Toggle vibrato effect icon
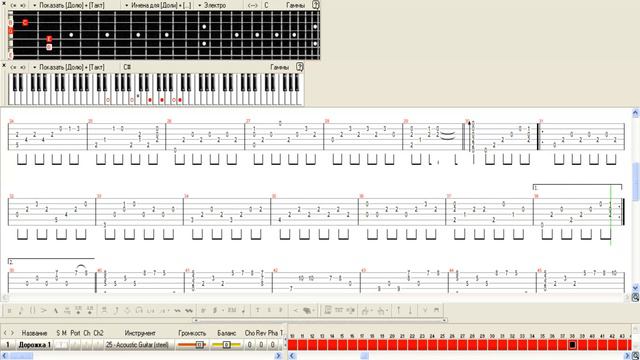The height and width of the screenshot is (360, 640). coord(177,310)
